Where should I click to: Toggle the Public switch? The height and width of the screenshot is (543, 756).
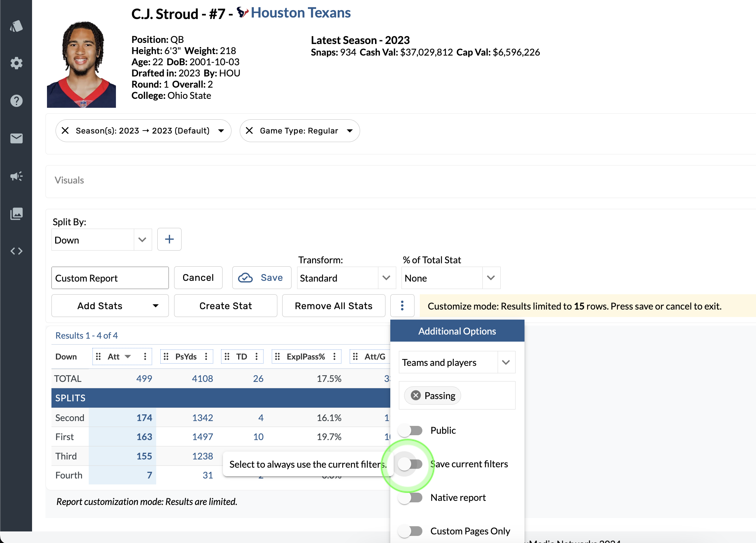[x=410, y=430]
